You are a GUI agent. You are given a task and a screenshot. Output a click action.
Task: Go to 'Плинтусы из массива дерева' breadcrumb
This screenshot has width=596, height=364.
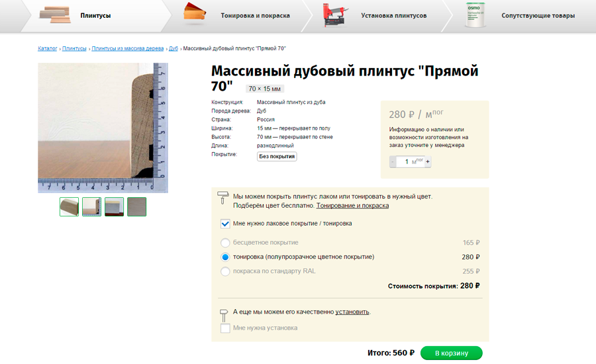tap(127, 48)
